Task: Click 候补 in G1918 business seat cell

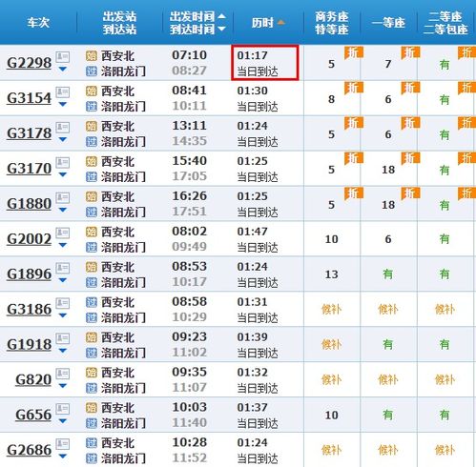Action: pos(331,344)
